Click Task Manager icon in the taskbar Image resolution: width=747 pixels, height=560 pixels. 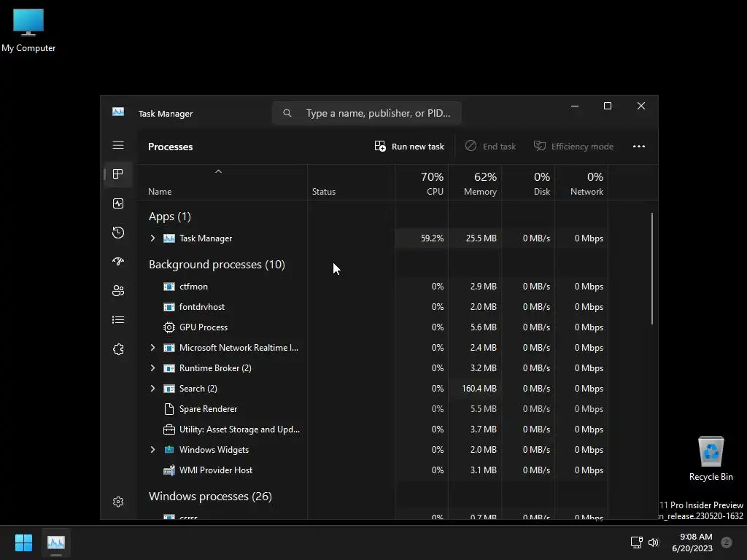coord(55,542)
